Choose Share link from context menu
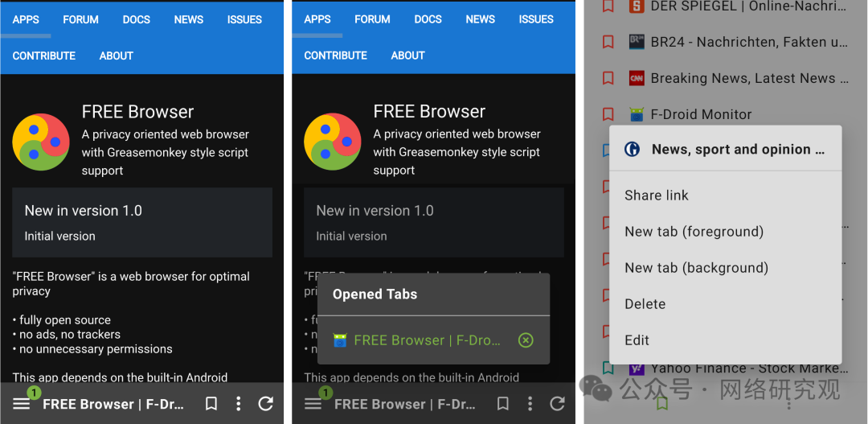The width and height of the screenshot is (868, 424). [725, 195]
